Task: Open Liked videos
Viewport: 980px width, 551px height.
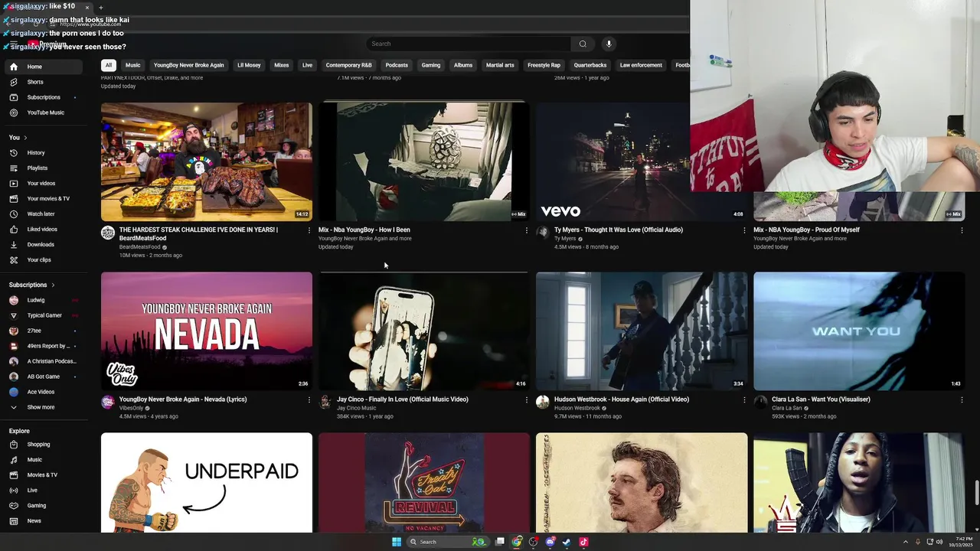Action: [43, 229]
